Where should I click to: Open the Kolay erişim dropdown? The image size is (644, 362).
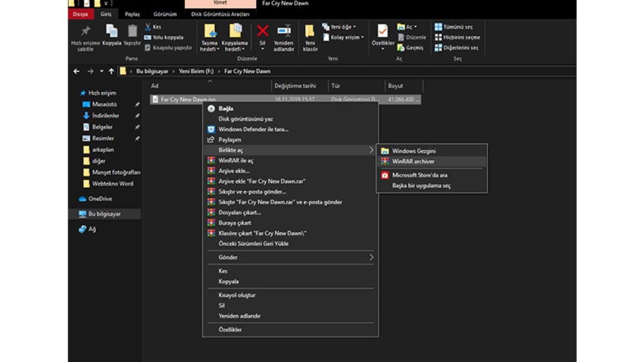(343, 38)
